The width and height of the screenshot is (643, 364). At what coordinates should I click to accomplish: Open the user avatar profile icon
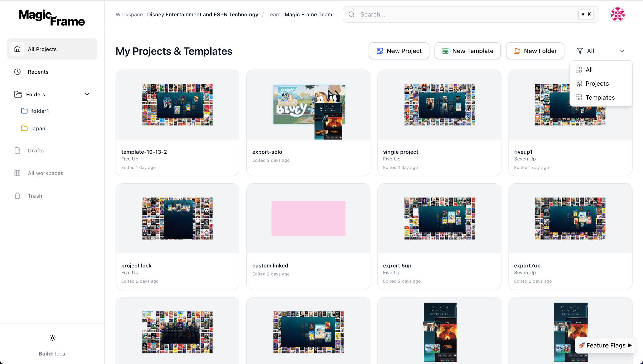(617, 14)
